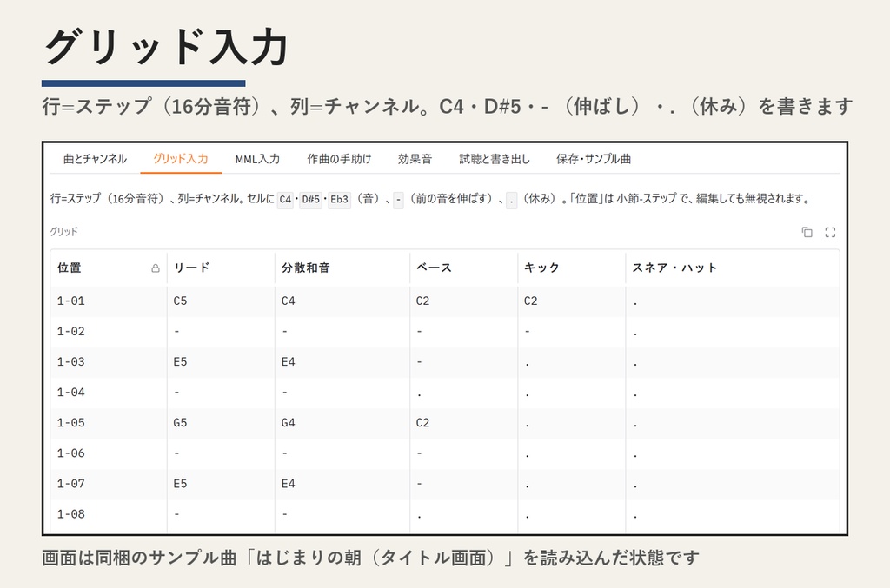Image resolution: width=890 pixels, height=588 pixels.
Task: Select the リード E5 cell in row 1-03
Action: pos(221,362)
